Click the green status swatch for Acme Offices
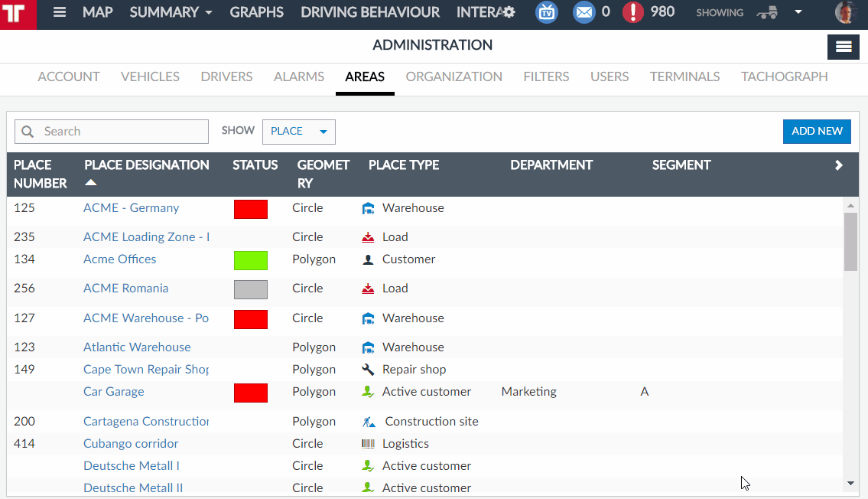The image size is (868, 499). [251, 260]
